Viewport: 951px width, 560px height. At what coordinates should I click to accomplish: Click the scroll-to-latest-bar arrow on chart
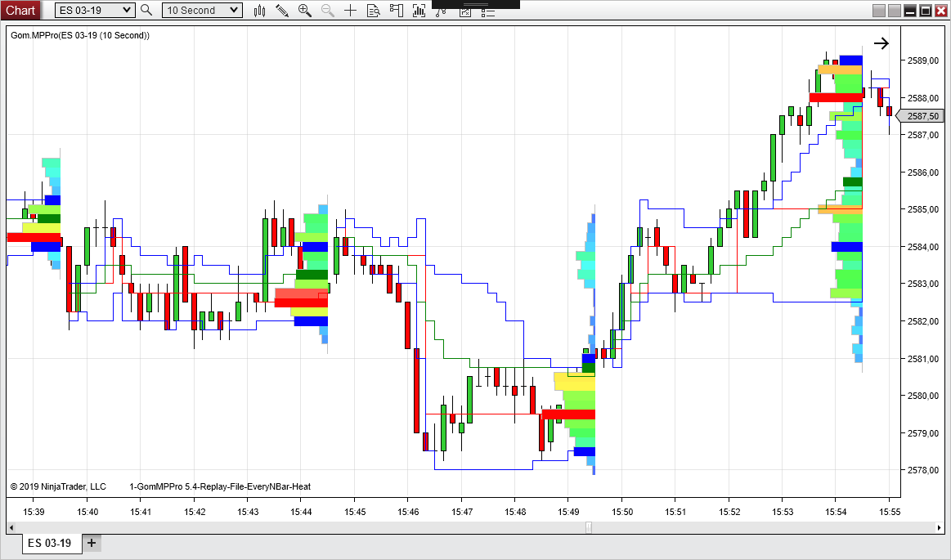click(881, 43)
